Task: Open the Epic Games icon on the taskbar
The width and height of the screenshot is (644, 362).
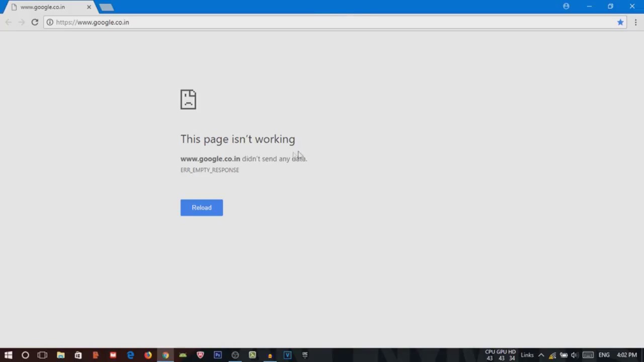Action: pos(305,355)
